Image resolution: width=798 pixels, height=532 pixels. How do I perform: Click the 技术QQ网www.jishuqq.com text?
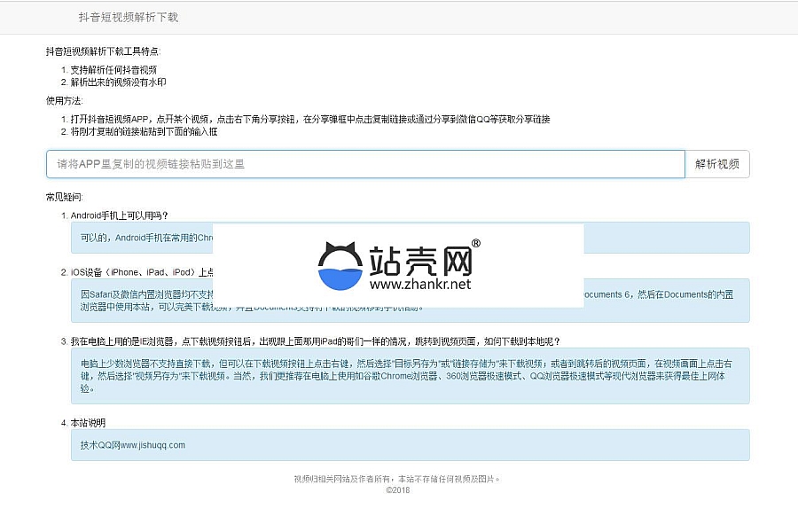click(x=133, y=445)
